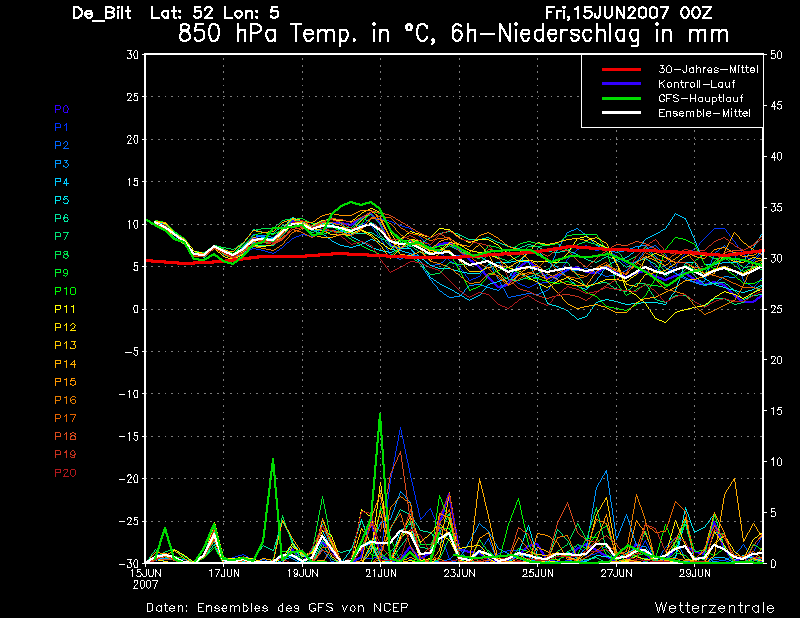Image resolution: width=800 pixels, height=618 pixels.
Task: Click the P14 ensemble member label
Action: click(x=65, y=364)
